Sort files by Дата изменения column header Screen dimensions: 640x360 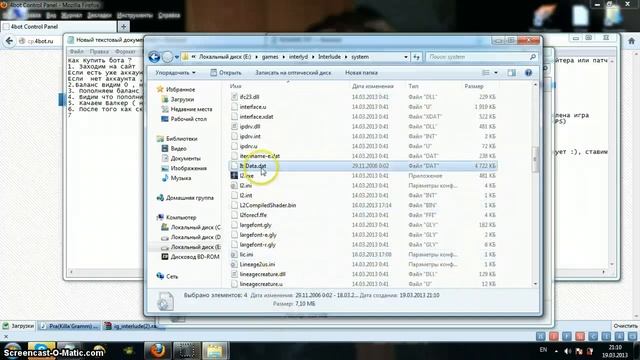372,86
